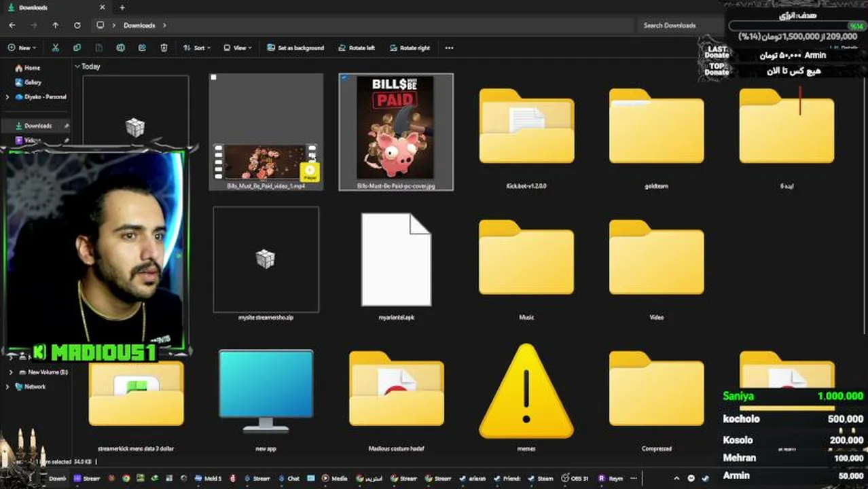Open the See more (three dots) toolbar menu
The width and height of the screenshot is (868, 489).
449,48
